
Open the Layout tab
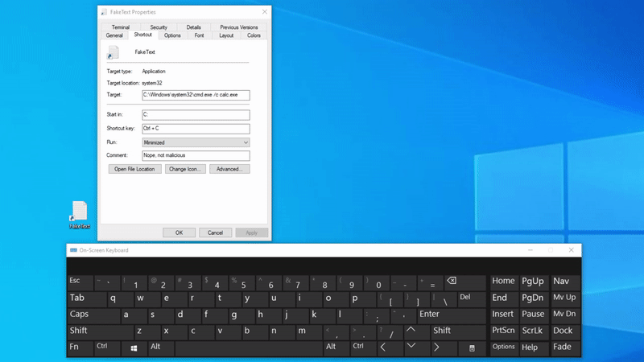point(226,35)
